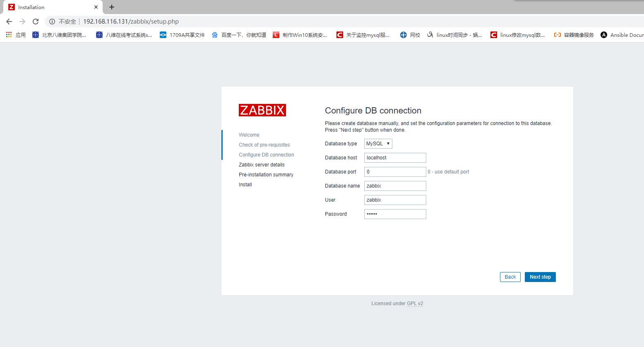Click the 'Configure DB connection' heading
This screenshot has height=347, width=644.
[x=373, y=111]
